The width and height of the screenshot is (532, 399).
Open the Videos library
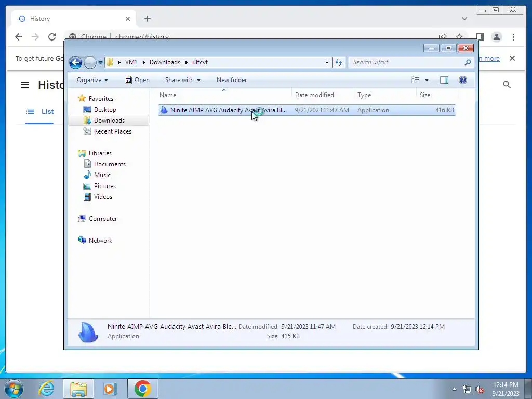pos(103,197)
